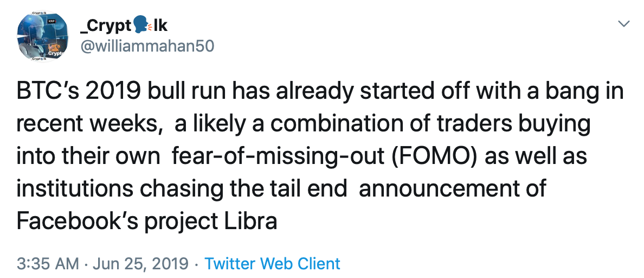The image size is (644, 278).
Task: Open the tweet options chevron menu
Action: pyautogui.click(x=624, y=24)
